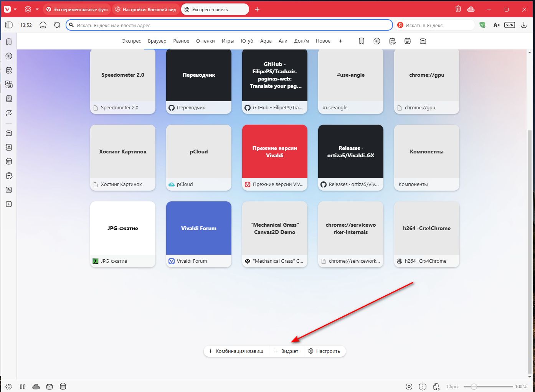
Task: Open Bookmarks panel in left sidebar
Action: pos(9,42)
